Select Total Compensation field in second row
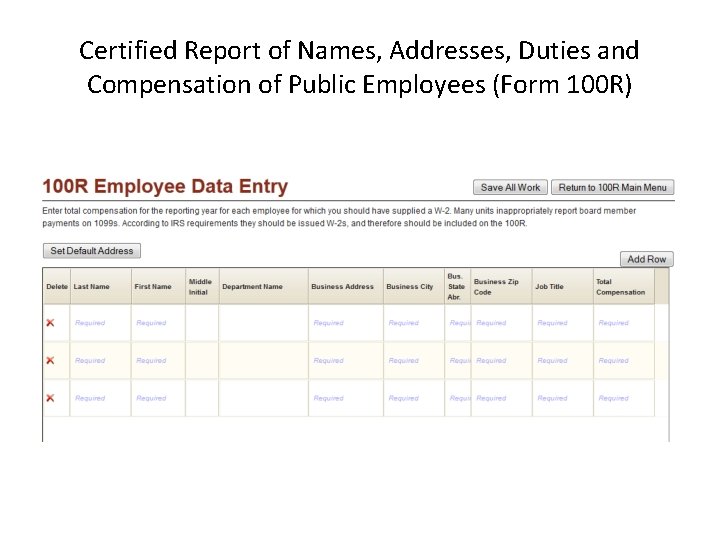 [624, 360]
